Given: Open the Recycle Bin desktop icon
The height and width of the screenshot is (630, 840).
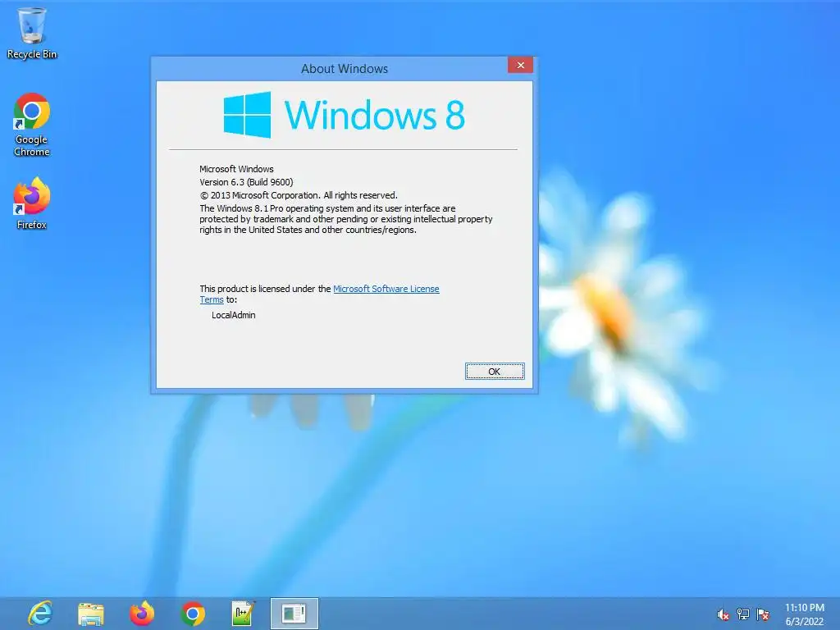Looking at the screenshot, I should (x=32, y=33).
